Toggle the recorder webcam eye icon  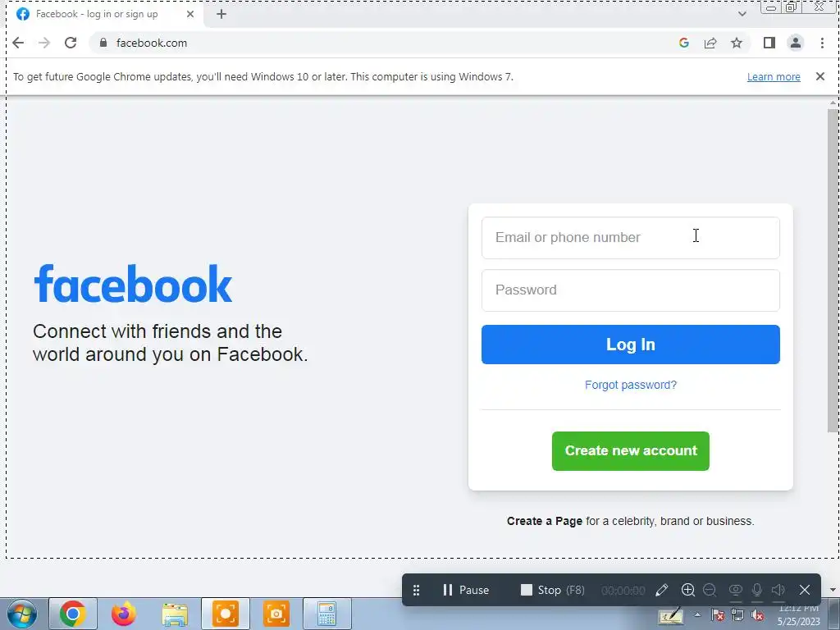736,591
